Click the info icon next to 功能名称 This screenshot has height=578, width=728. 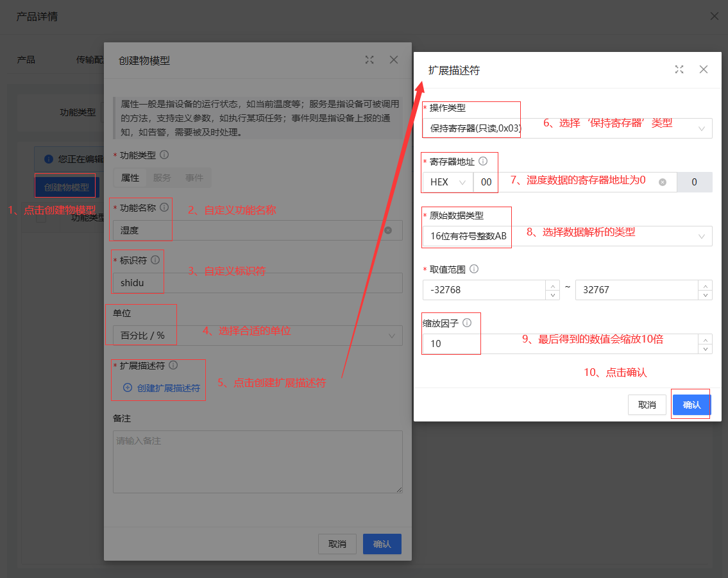[164, 208]
